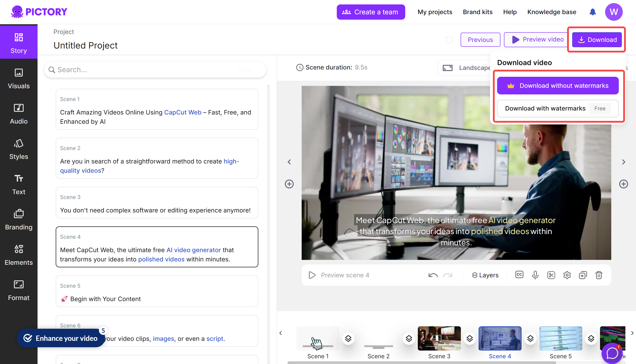Select the Scene 2 thumbnail in the timeline
Image resolution: width=636 pixels, height=364 pixels.
(378, 338)
